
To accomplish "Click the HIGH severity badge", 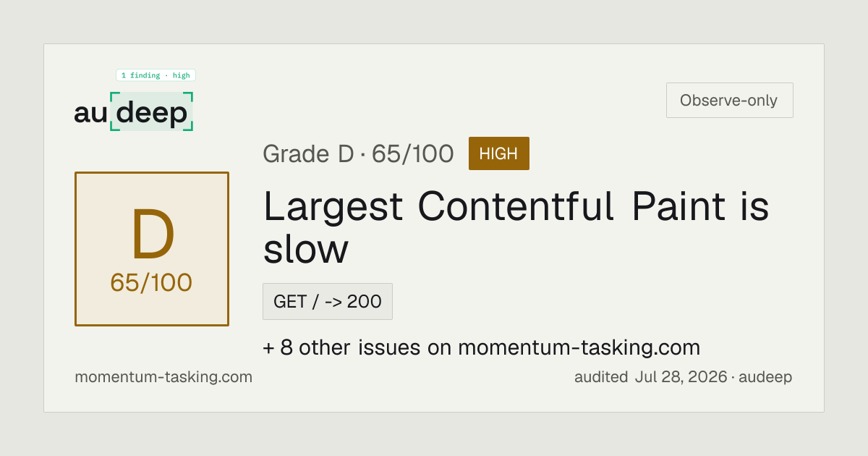I will 498,153.
